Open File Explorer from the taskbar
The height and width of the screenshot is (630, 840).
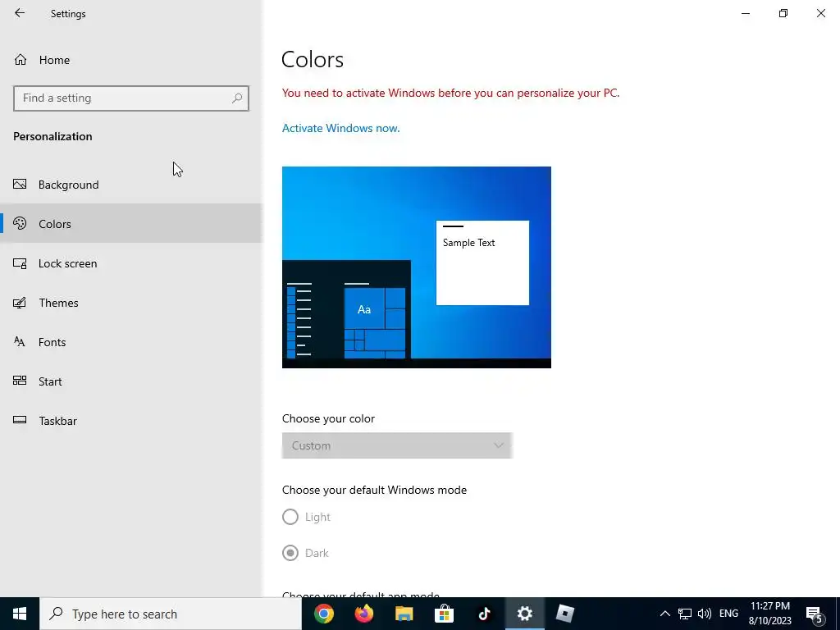tap(404, 614)
